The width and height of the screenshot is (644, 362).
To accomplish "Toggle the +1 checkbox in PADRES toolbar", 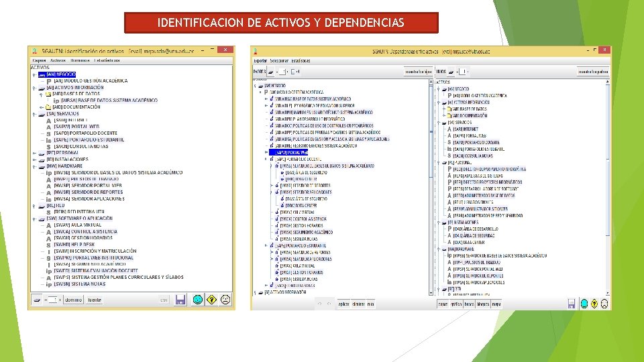I will pyautogui.click(x=293, y=72).
